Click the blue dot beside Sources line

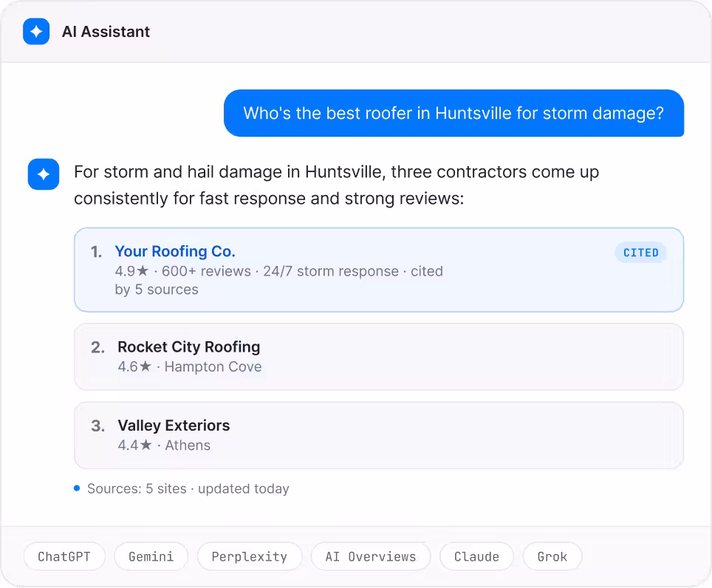click(x=77, y=488)
